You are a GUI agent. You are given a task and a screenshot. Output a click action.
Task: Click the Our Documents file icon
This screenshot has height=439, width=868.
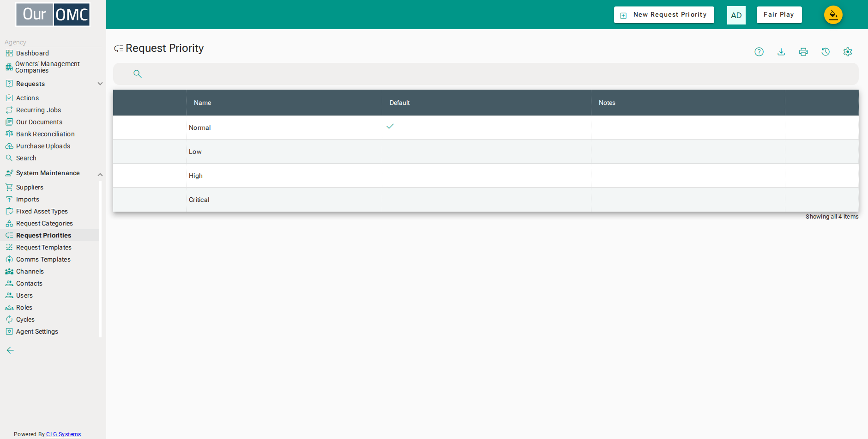[9, 122]
